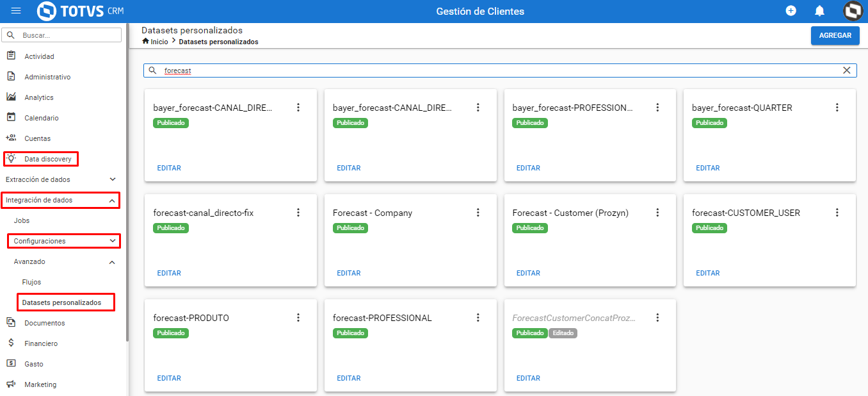The image size is (868, 396).
Task: Click the Calendario calendar icon
Action: pos(11,117)
